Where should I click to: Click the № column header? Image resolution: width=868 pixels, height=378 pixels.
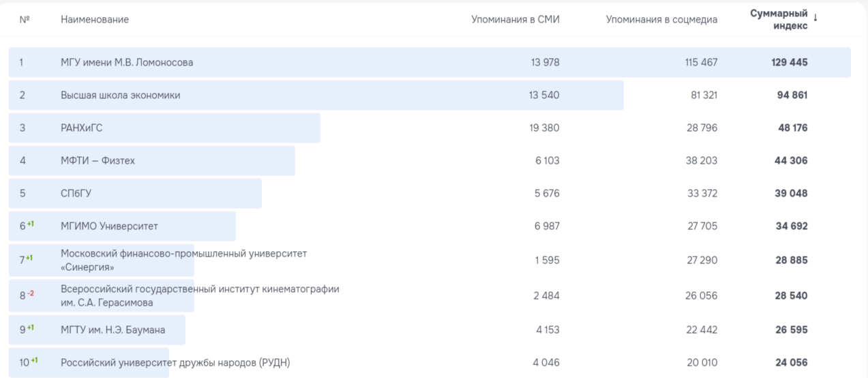pyautogui.click(x=25, y=20)
